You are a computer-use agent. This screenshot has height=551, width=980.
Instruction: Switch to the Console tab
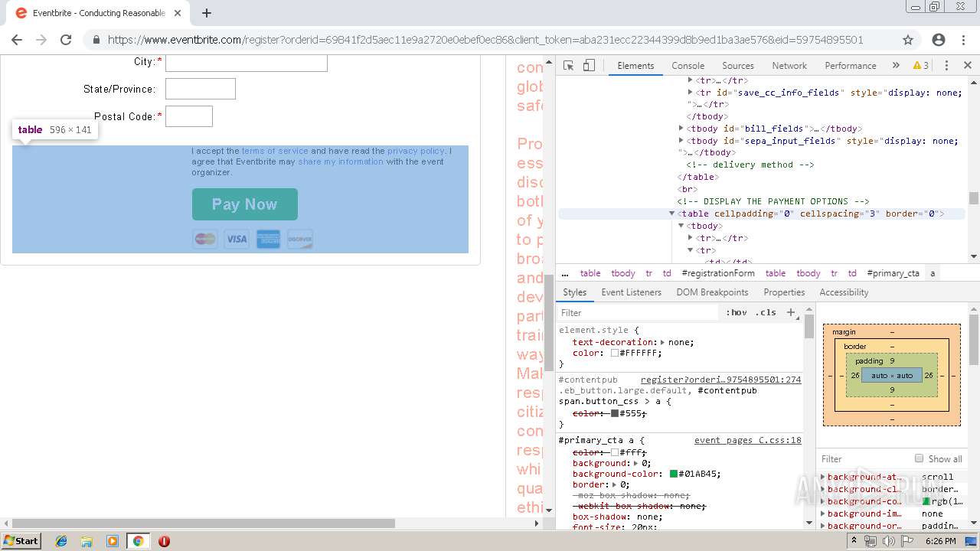[688, 66]
